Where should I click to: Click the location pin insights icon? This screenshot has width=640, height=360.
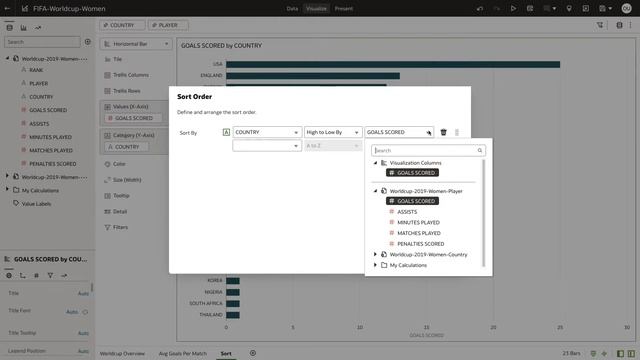[569, 8]
